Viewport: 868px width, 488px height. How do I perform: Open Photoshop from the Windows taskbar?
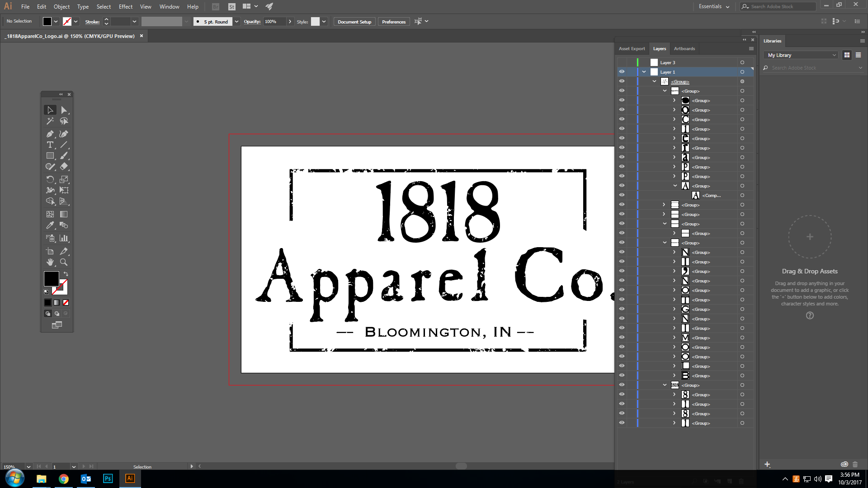point(108,479)
